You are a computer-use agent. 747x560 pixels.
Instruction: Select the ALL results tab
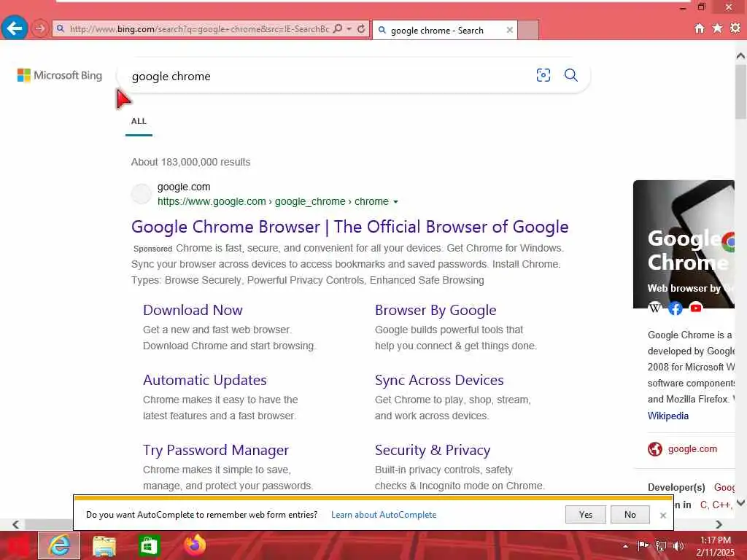click(139, 122)
